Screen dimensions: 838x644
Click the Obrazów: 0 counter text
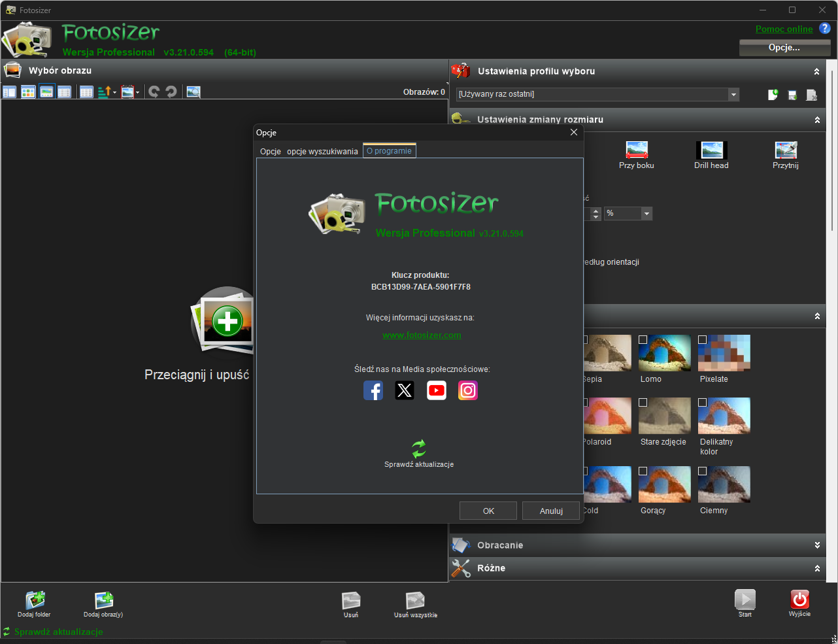pos(424,92)
